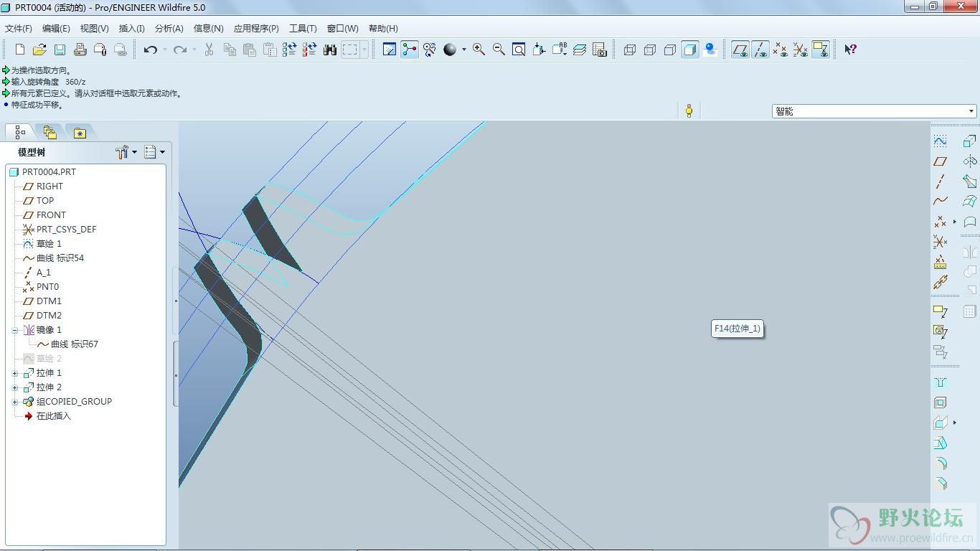980x551 pixels.
Task: Start the Sketch tool in right toolbar
Action: [x=941, y=141]
